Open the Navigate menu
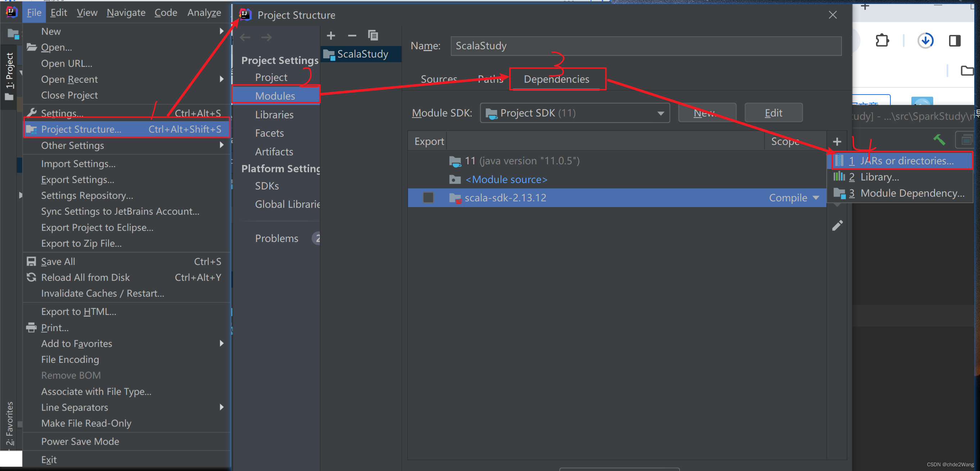The height and width of the screenshot is (471, 980). coord(126,13)
